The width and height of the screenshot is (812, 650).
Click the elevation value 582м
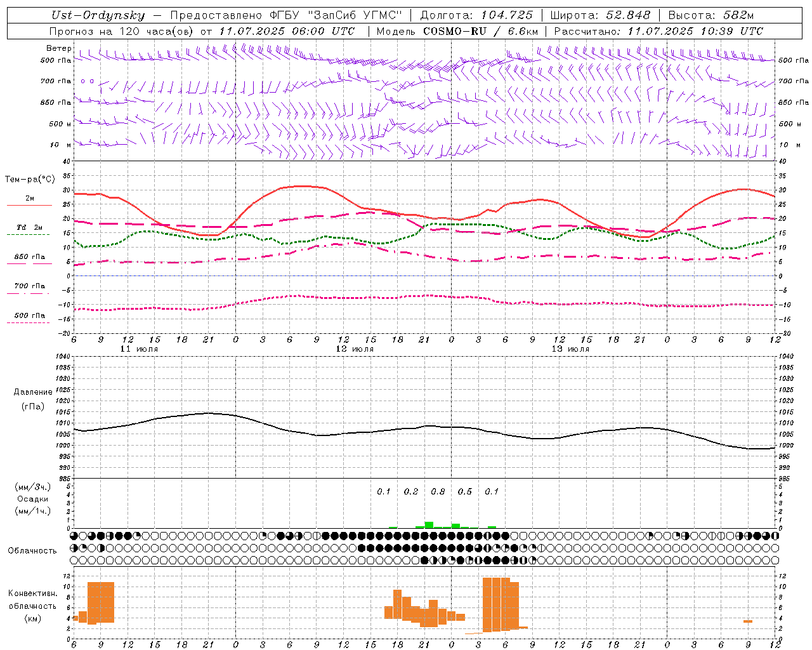(738, 15)
